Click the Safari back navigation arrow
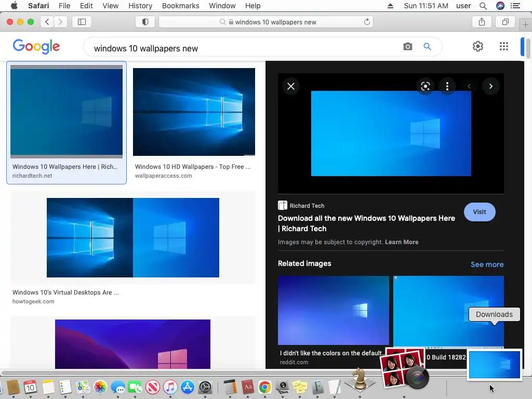This screenshot has height=399, width=532. coord(47,22)
